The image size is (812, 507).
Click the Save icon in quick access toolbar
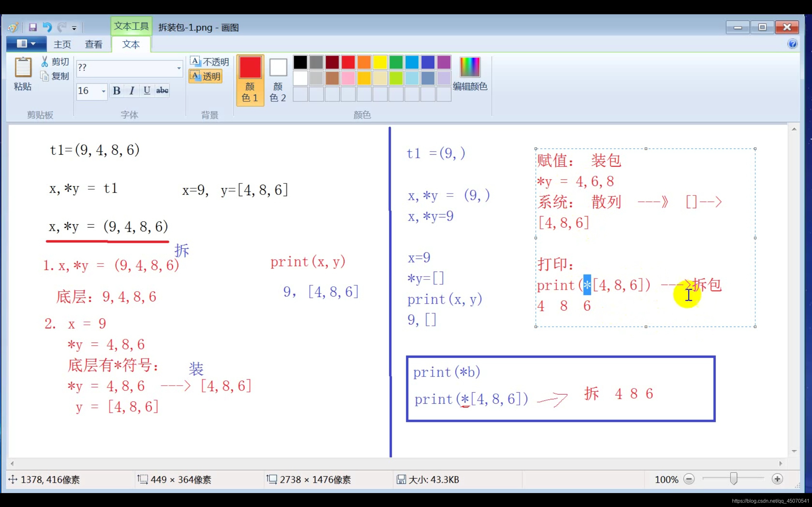pyautogui.click(x=33, y=27)
